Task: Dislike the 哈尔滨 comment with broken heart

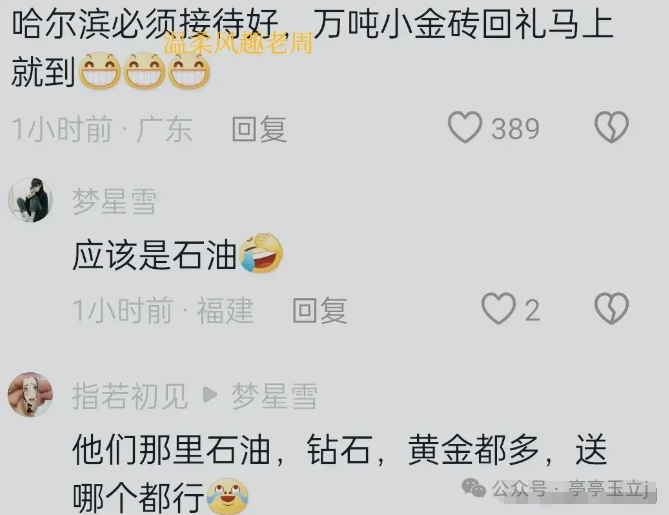Action: coord(611,127)
